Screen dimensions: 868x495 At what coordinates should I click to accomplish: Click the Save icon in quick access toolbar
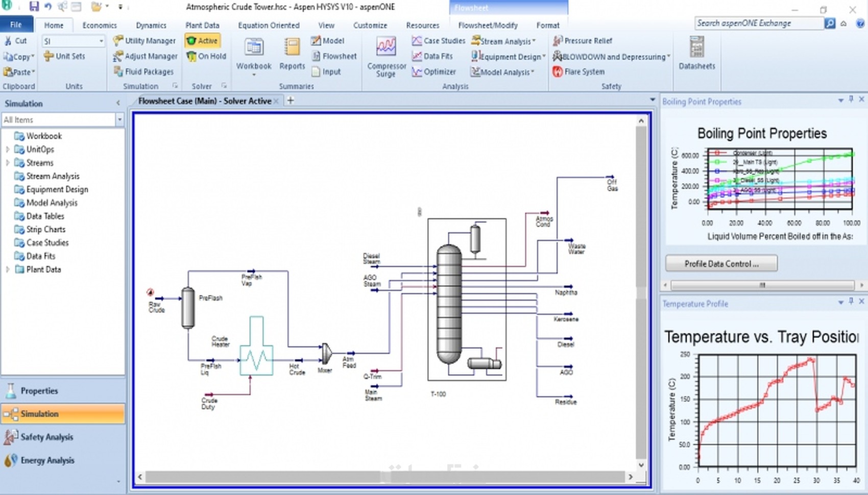point(34,7)
